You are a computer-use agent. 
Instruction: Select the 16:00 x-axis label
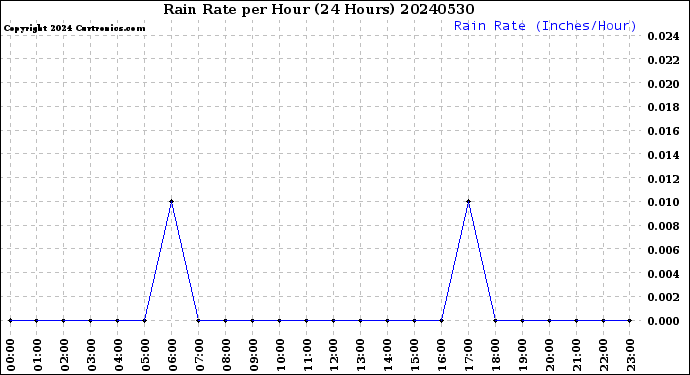point(442,355)
